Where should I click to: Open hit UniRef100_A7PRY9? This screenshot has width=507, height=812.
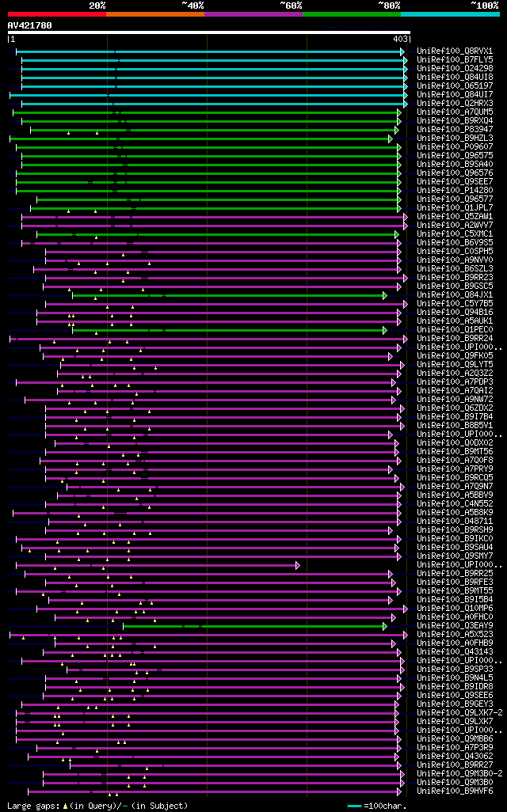(x=455, y=469)
